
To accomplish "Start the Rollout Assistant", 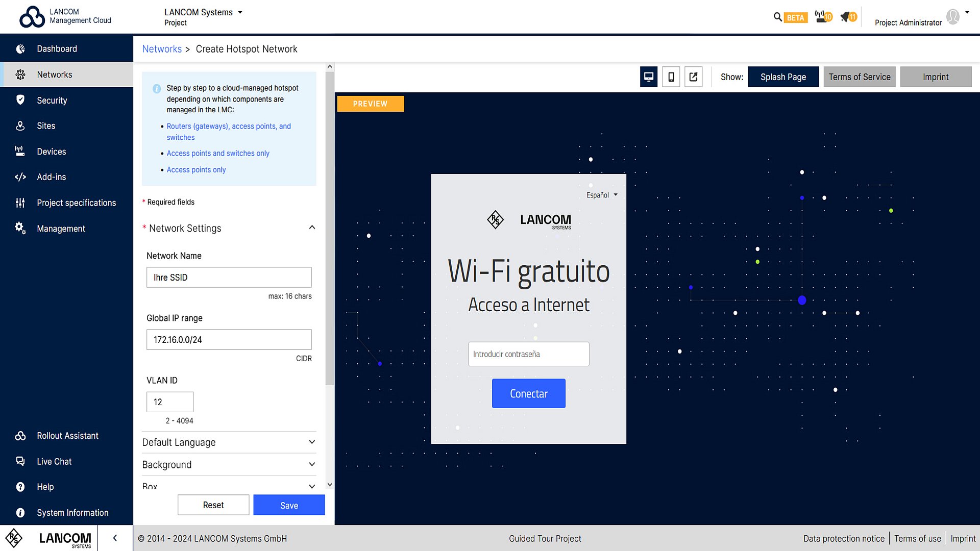I will pos(20,435).
